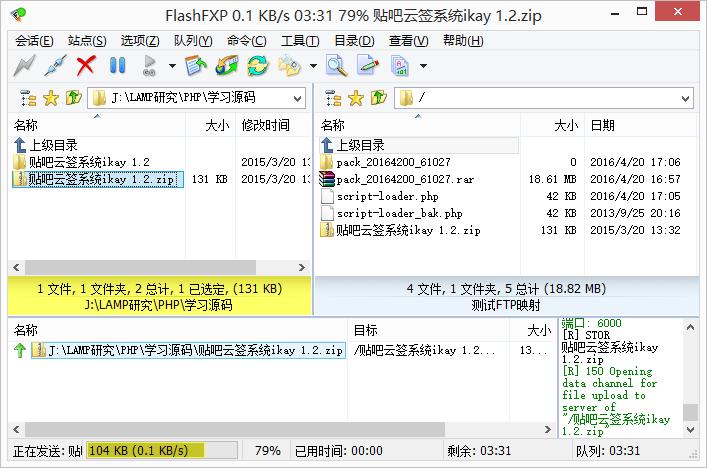Click the transfer mode document icon

coord(399,66)
